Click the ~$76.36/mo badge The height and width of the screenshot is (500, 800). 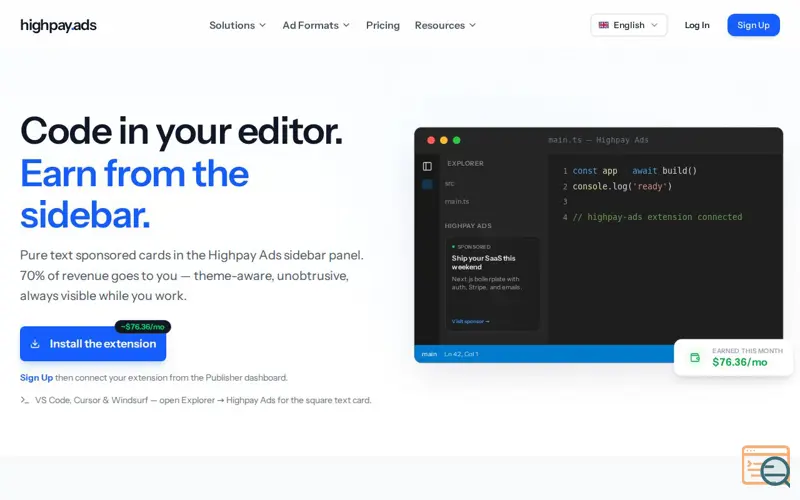coord(143,327)
